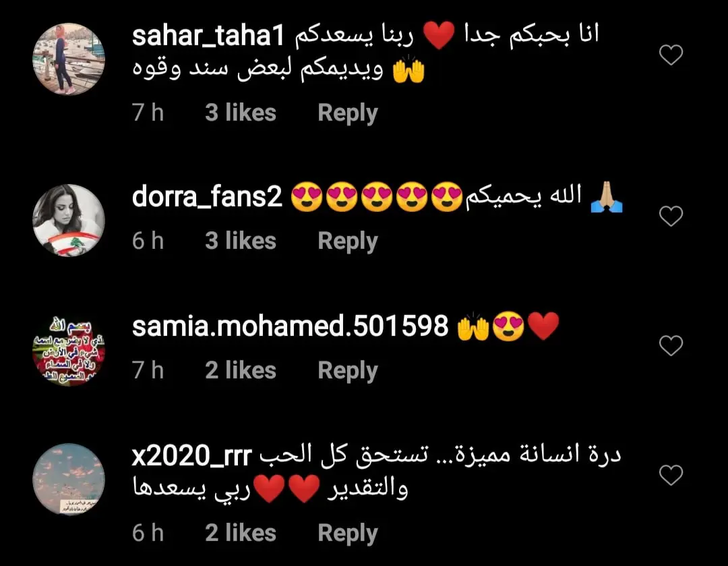Image resolution: width=728 pixels, height=566 pixels.
Task: Like dorra_fans2's comment with heart icon
Action: tap(671, 216)
